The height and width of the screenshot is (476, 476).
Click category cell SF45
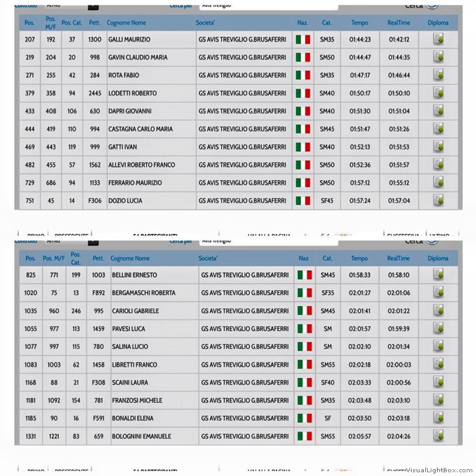pos(327,200)
